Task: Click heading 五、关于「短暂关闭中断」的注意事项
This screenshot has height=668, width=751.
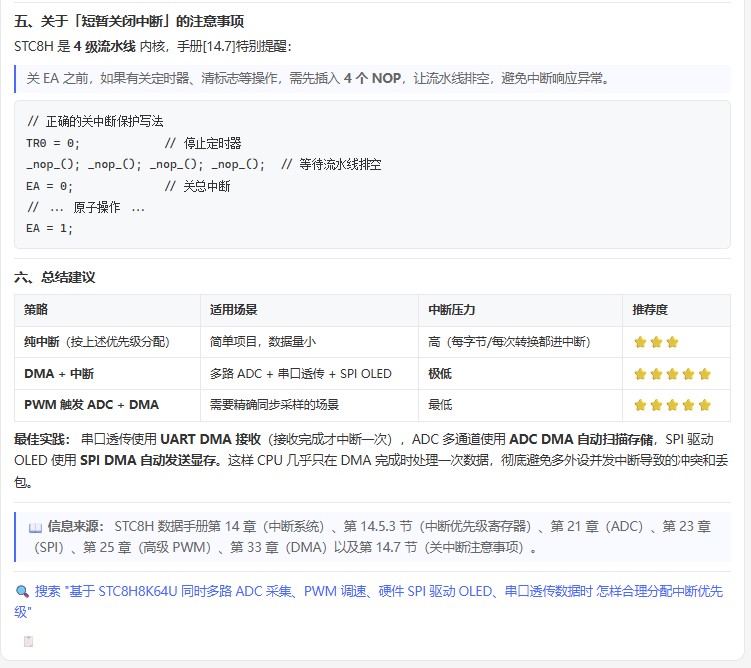Action: point(129,21)
